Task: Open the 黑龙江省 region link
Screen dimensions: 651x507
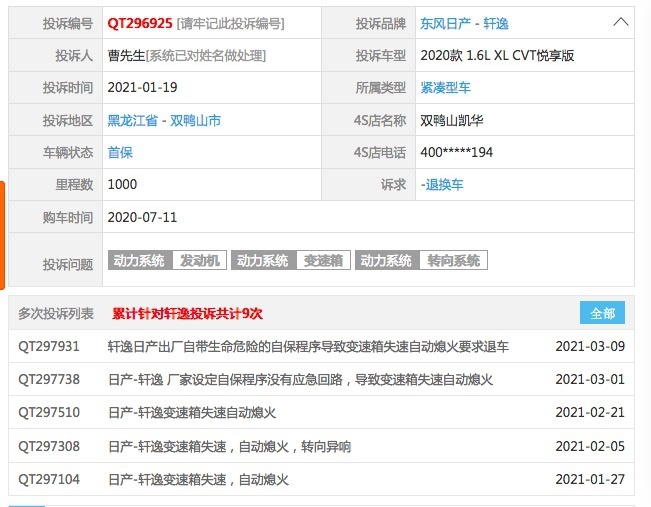Action: point(132,120)
